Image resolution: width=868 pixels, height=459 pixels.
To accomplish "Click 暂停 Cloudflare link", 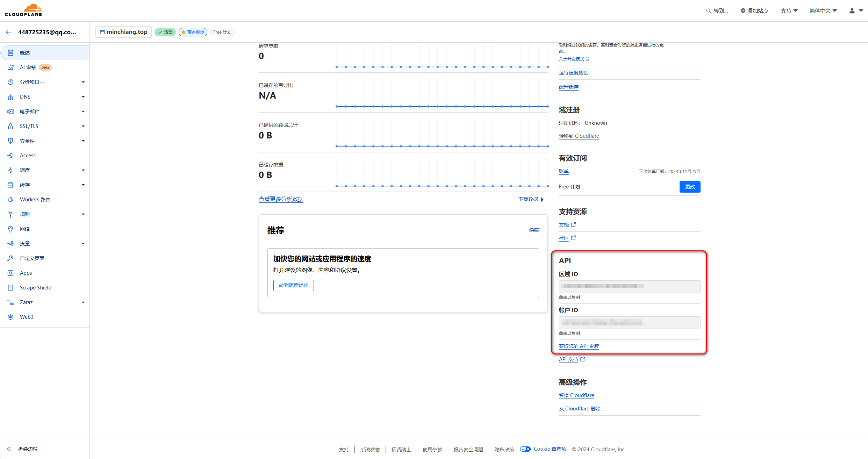I will pyautogui.click(x=576, y=395).
